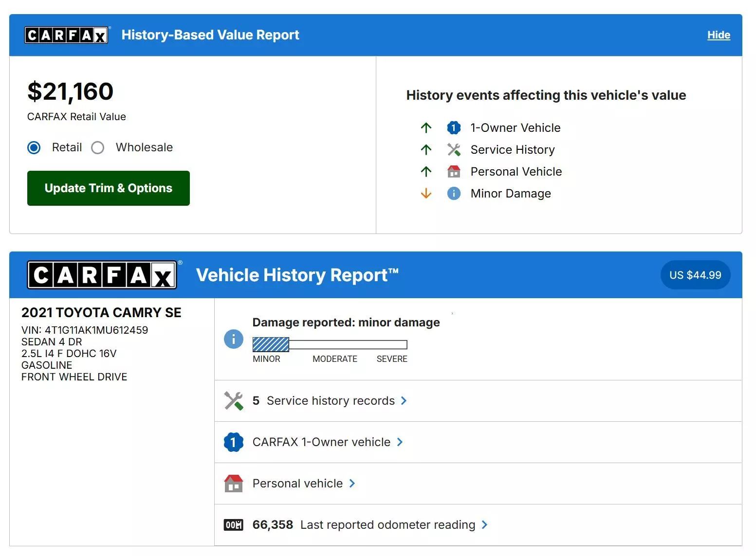Expand the Last reported odometer reading chevron

tap(484, 525)
